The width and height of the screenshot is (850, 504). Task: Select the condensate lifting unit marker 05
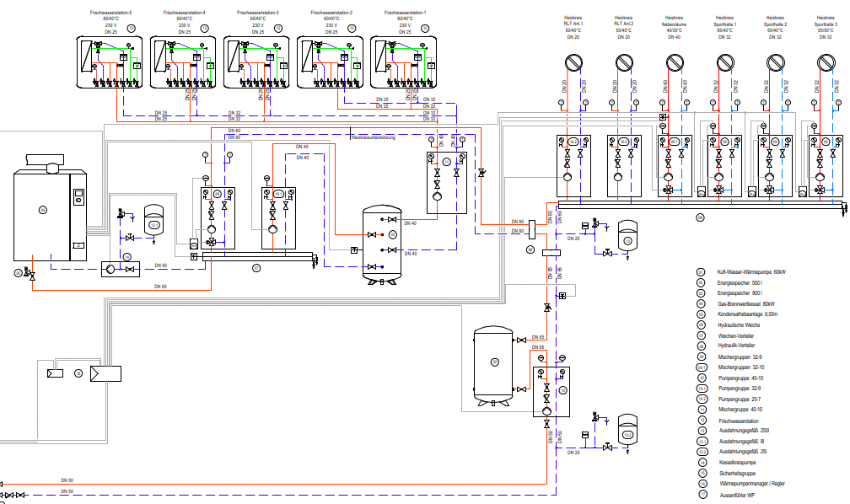[19, 274]
